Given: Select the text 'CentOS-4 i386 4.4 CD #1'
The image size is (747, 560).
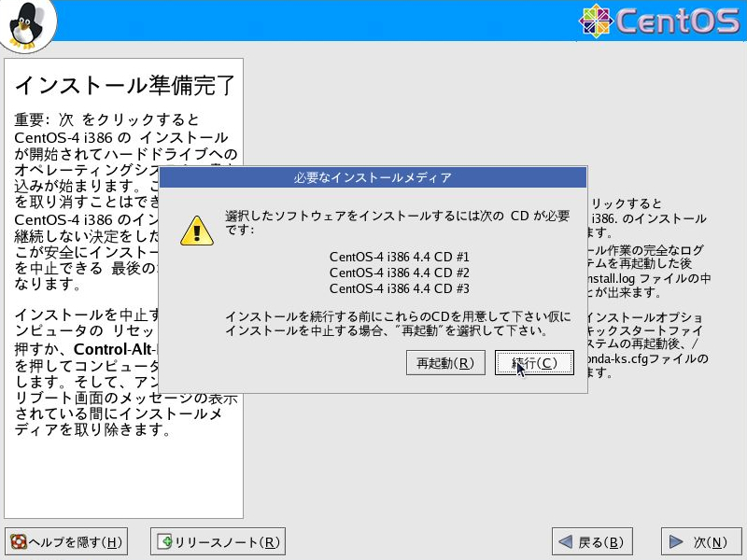Looking at the screenshot, I should click(400, 258).
